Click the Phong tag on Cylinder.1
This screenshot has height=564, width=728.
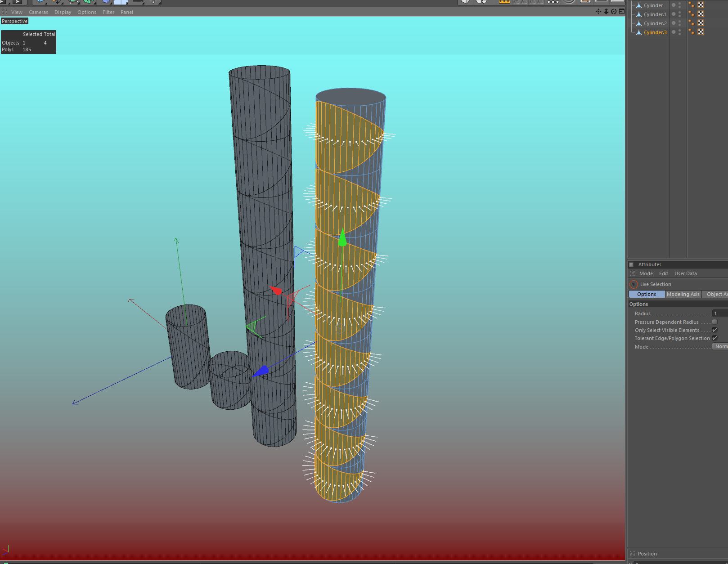pyautogui.click(x=692, y=14)
